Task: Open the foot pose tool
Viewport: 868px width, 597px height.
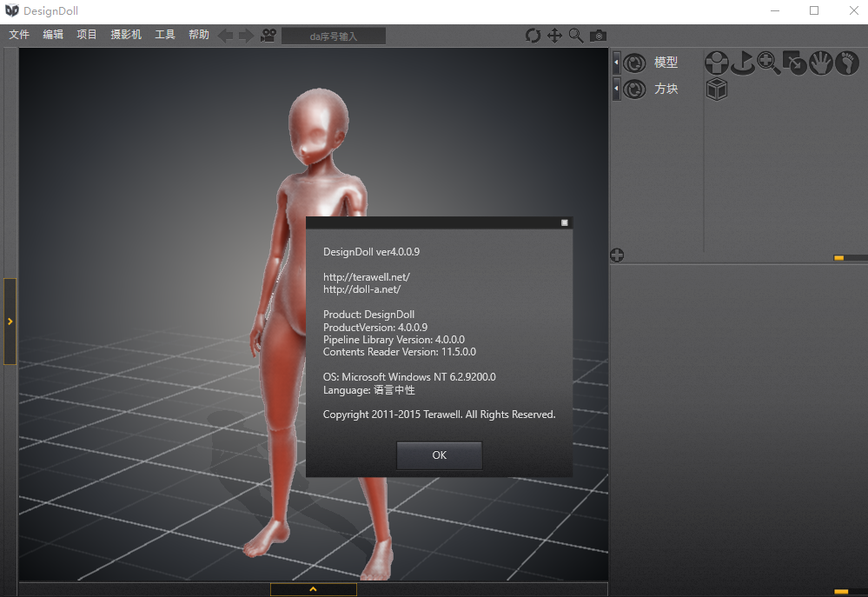Action: click(x=846, y=63)
